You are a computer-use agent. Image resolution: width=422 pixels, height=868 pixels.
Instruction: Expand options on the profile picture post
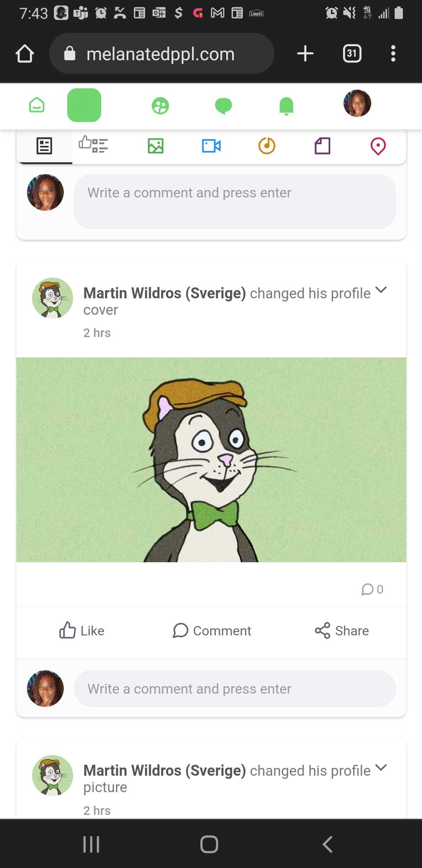point(381,767)
